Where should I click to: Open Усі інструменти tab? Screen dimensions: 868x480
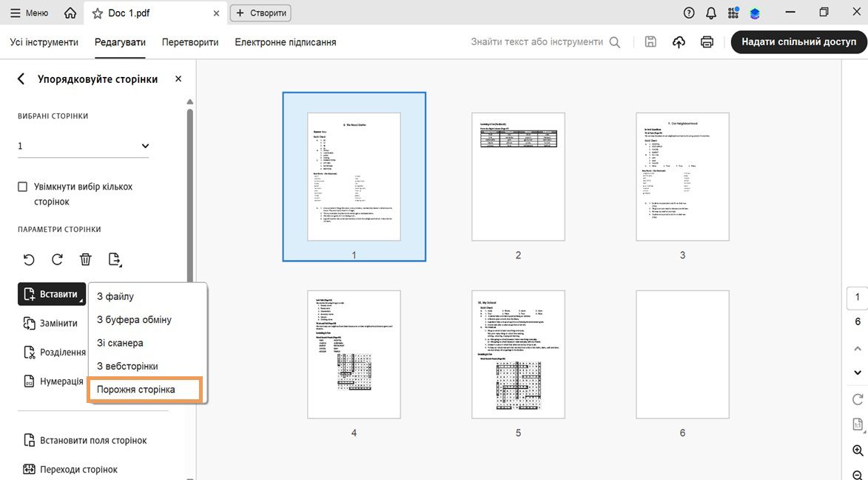point(44,42)
